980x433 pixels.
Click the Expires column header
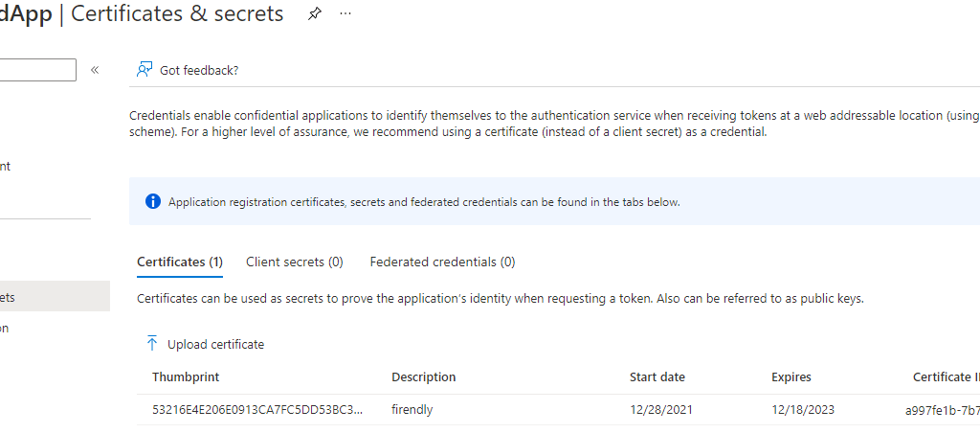click(x=791, y=377)
